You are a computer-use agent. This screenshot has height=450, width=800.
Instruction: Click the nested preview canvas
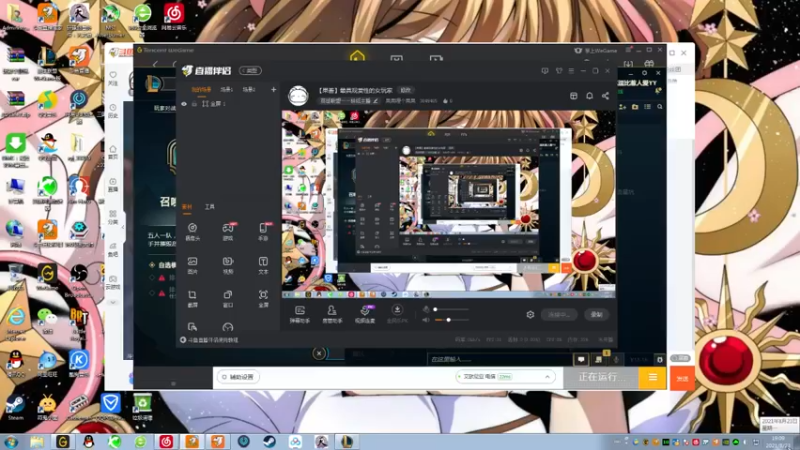[448, 204]
